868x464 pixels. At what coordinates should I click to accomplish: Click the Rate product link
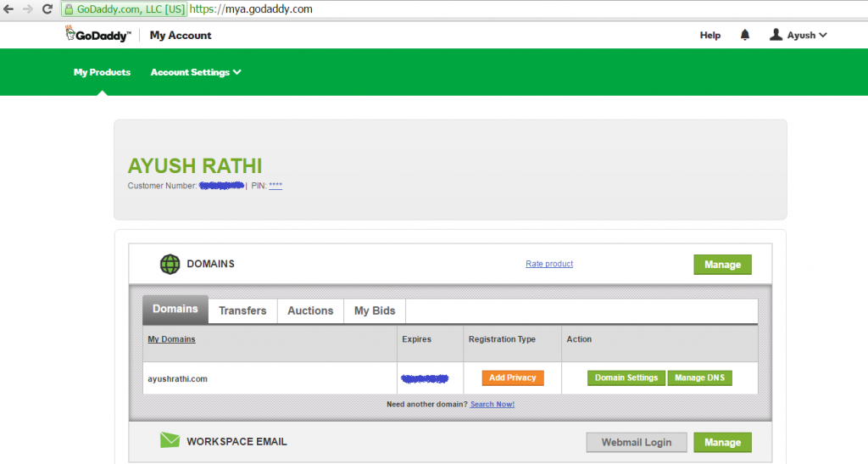549,264
